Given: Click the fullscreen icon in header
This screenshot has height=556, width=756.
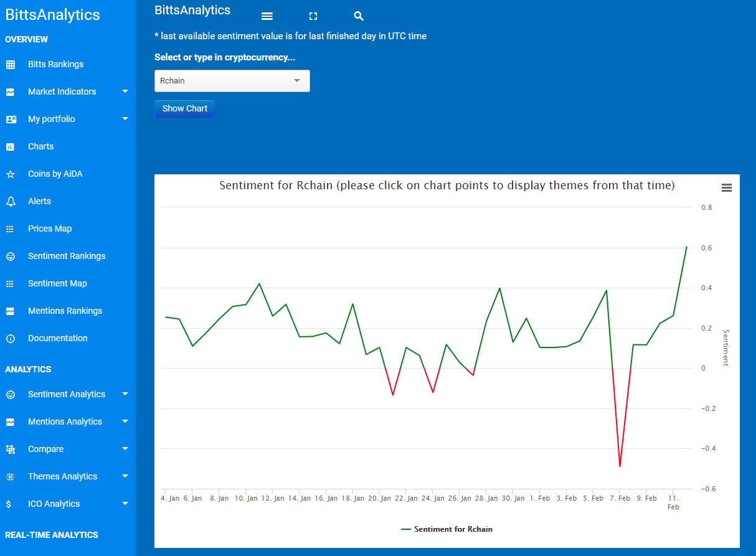Looking at the screenshot, I should [x=313, y=16].
